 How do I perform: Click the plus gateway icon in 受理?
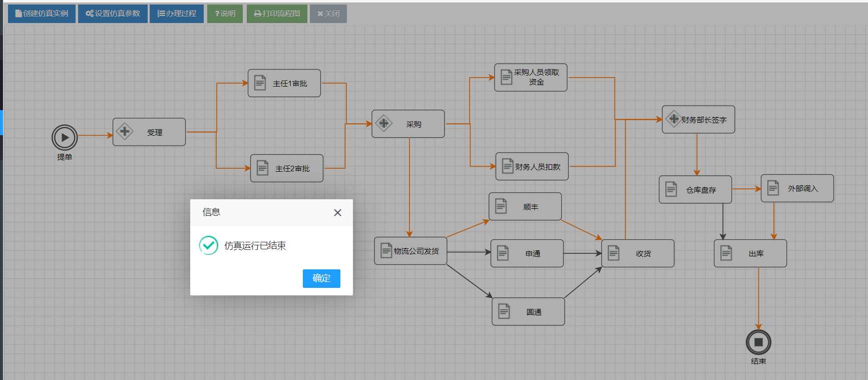coord(125,132)
